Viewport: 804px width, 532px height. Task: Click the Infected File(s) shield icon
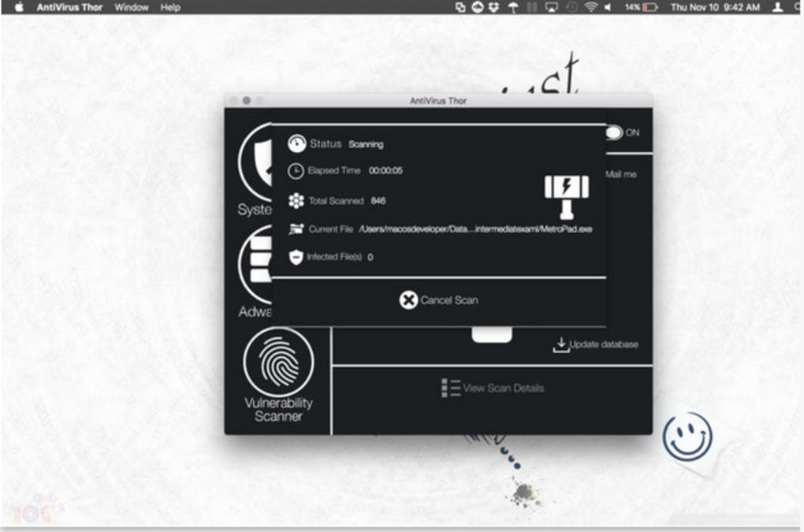[296, 257]
